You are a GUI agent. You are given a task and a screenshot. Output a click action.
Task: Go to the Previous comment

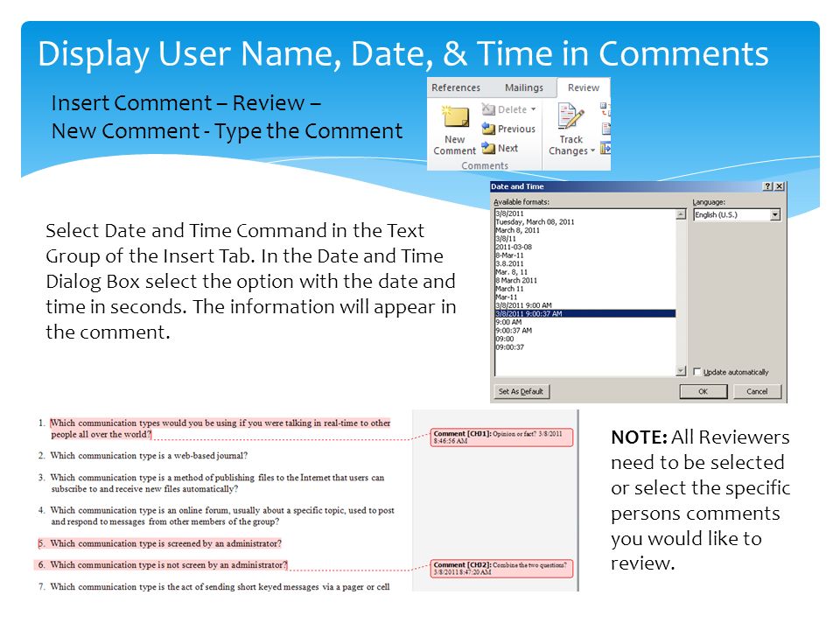[x=508, y=129]
